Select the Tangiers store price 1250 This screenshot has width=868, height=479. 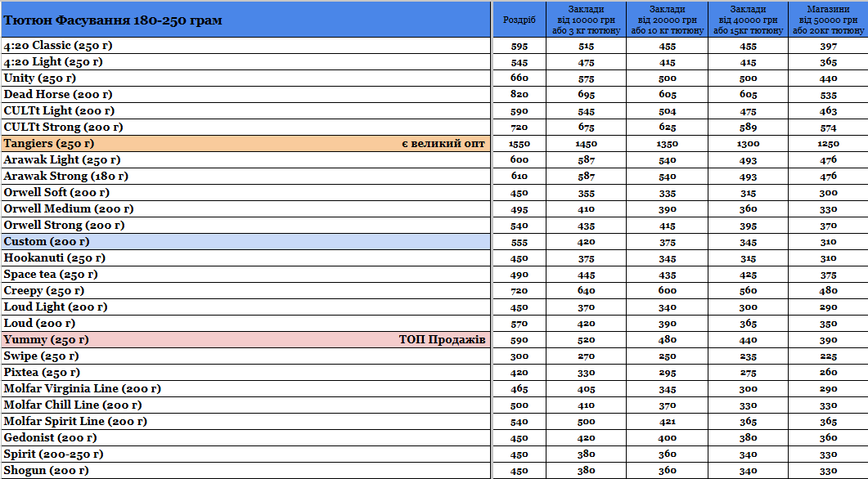(x=828, y=144)
